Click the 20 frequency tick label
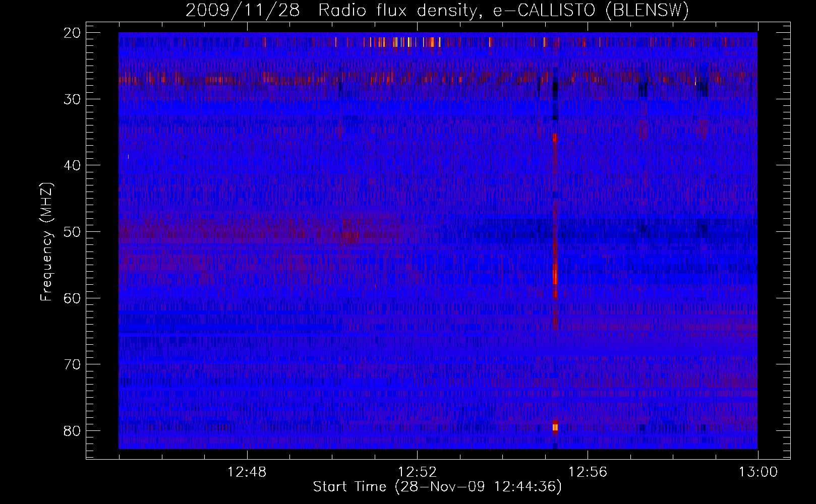816x504 pixels. 73,33
